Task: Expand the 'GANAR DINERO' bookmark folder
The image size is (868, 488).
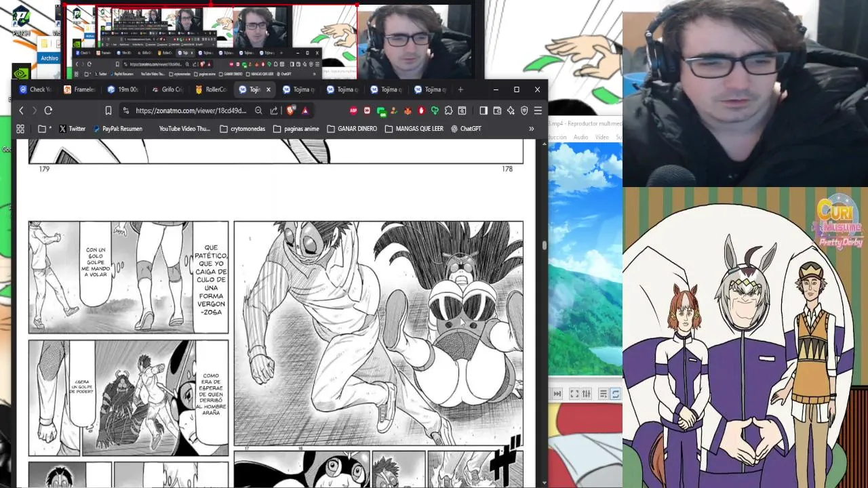Action: [352, 129]
